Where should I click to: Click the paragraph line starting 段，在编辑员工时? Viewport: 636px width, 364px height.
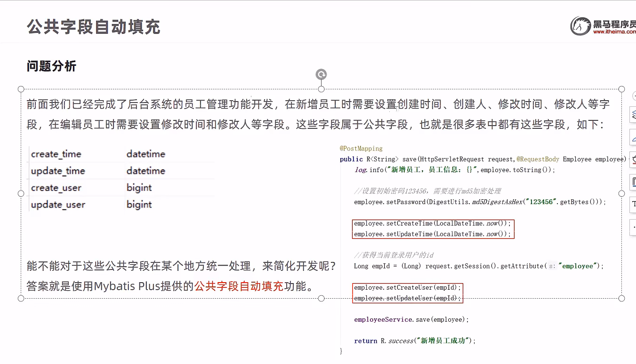315,125
